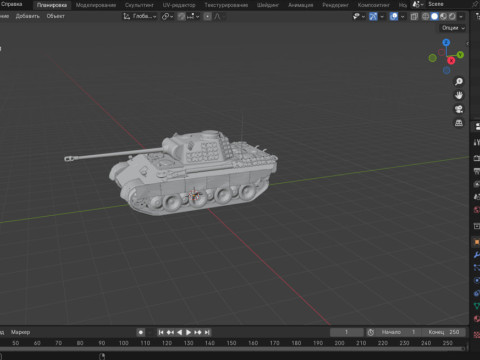Open the shading options dropdown arrow
480x360 pixels.
click(461, 16)
